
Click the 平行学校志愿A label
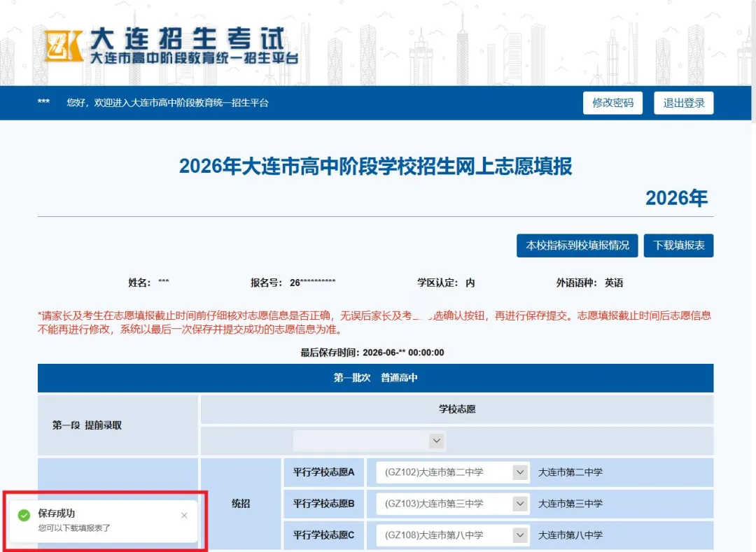323,472
